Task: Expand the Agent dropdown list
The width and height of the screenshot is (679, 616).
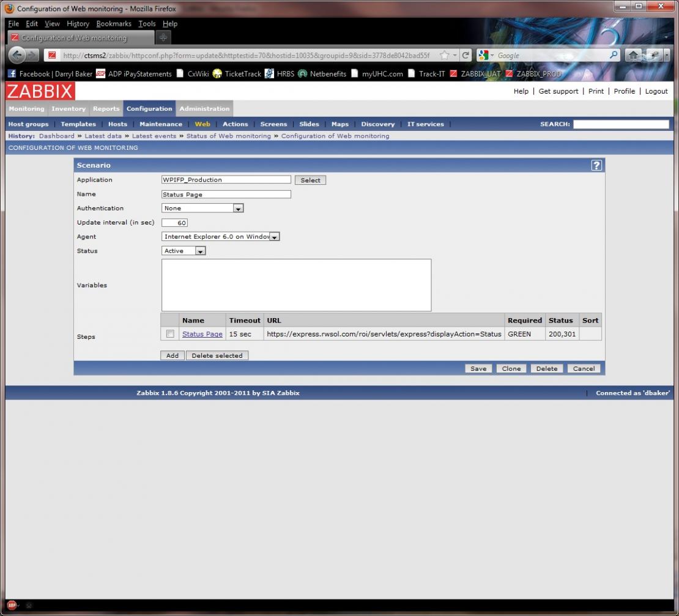Action: tap(220, 236)
